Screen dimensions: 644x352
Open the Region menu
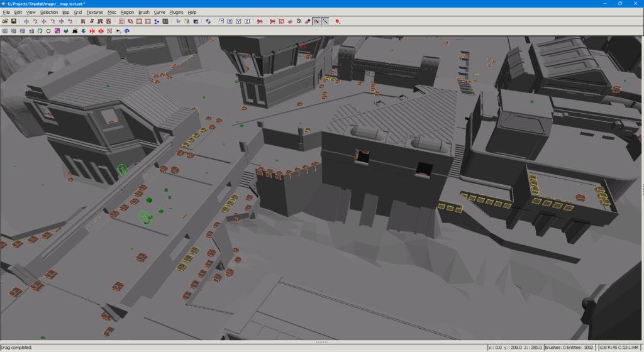pos(127,13)
